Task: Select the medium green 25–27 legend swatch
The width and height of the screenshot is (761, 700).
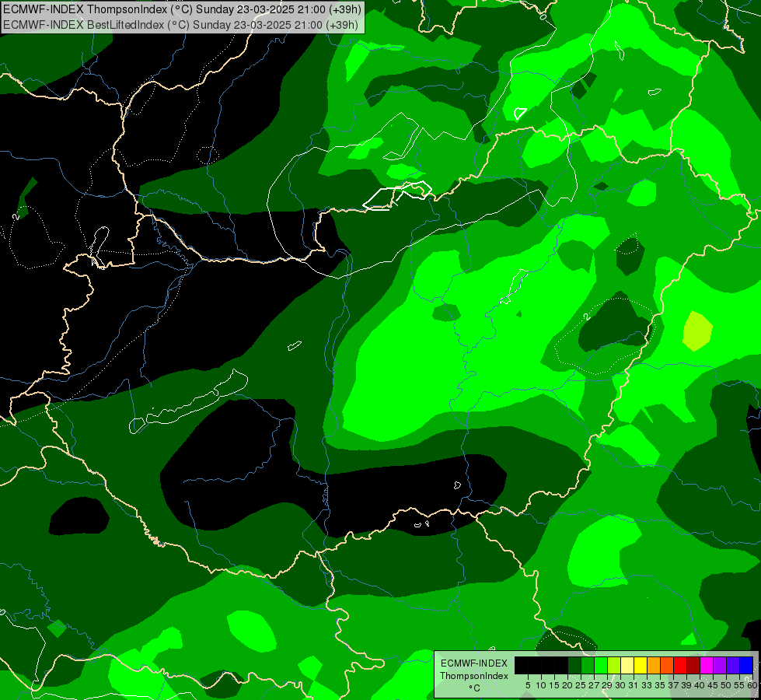Action: click(587, 666)
